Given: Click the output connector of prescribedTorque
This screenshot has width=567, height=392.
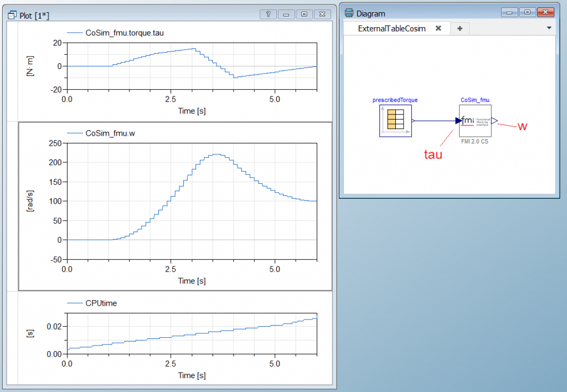Looking at the screenshot, I should pyautogui.click(x=413, y=121).
